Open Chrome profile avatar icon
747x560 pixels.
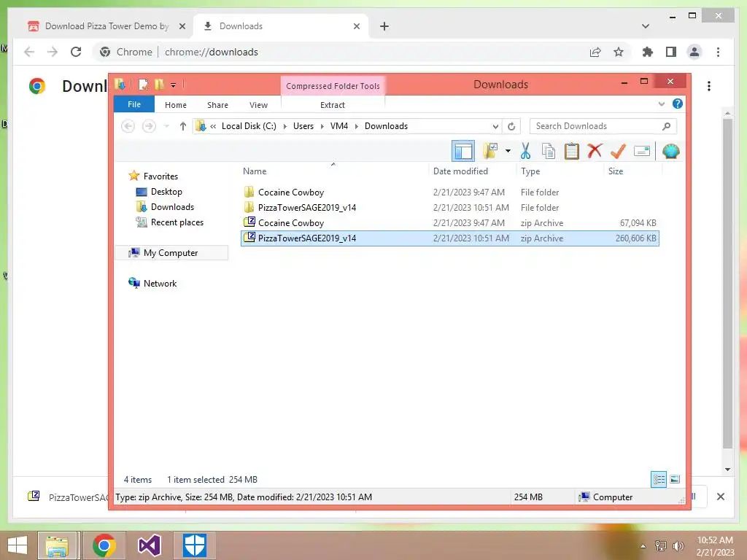(x=694, y=52)
